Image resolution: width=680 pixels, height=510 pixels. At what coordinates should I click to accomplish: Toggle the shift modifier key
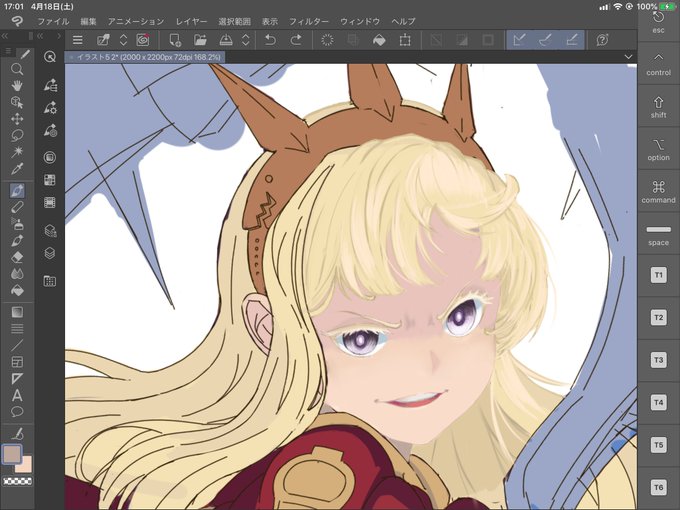coord(658,106)
